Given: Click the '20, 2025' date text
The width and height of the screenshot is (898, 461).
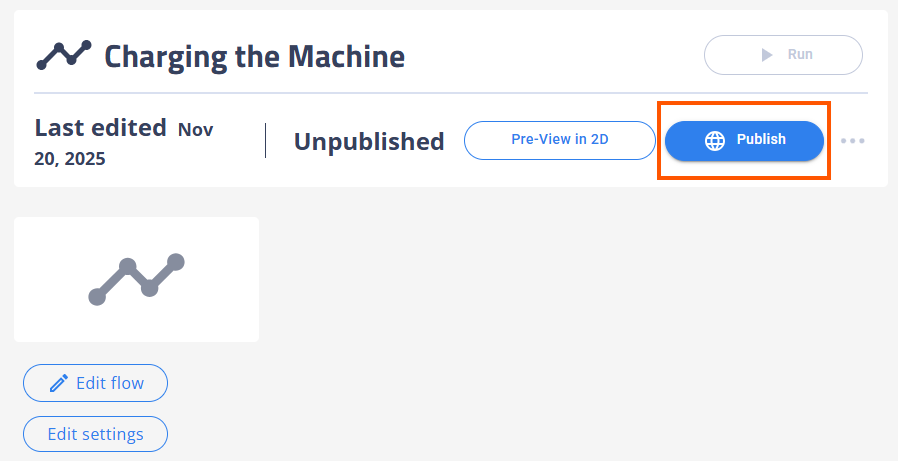Looking at the screenshot, I should (70, 159).
